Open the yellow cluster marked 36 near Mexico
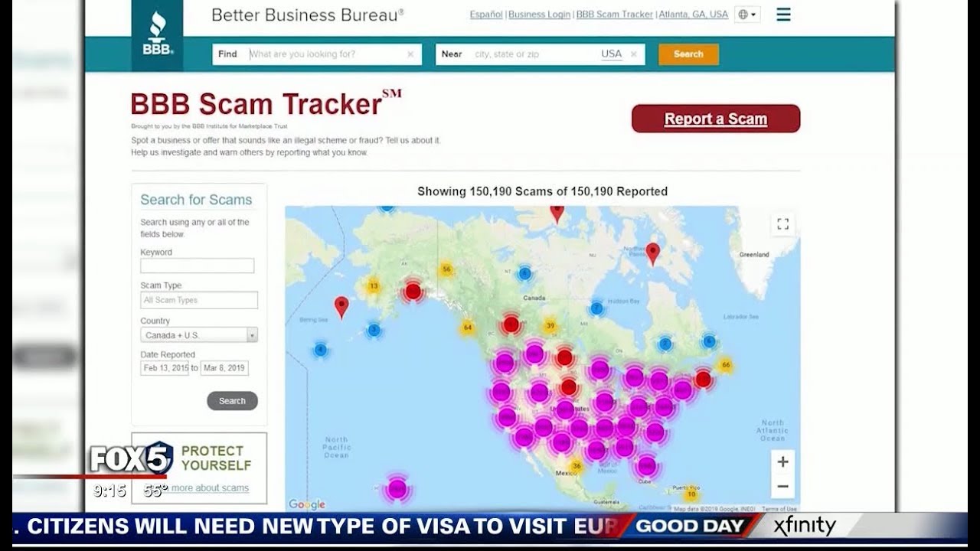The height and width of the screenshot is (551, 980). [x=576, y=465]
